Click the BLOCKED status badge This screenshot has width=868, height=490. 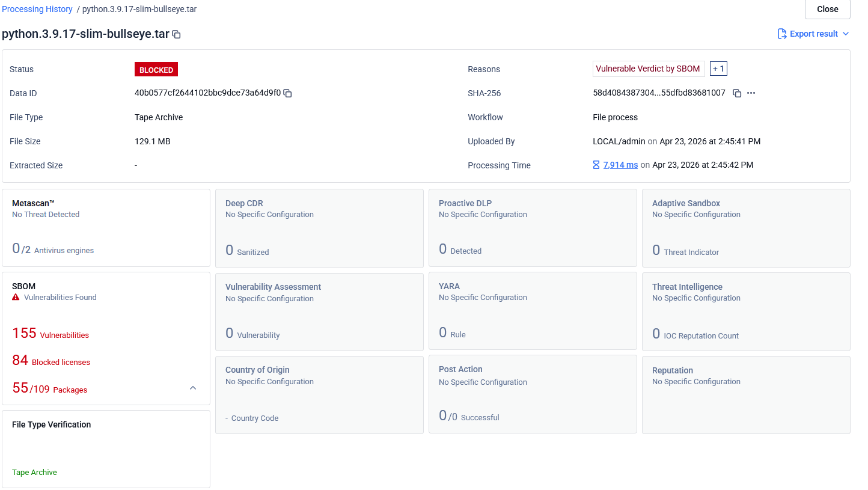click(x=156, y=70)
